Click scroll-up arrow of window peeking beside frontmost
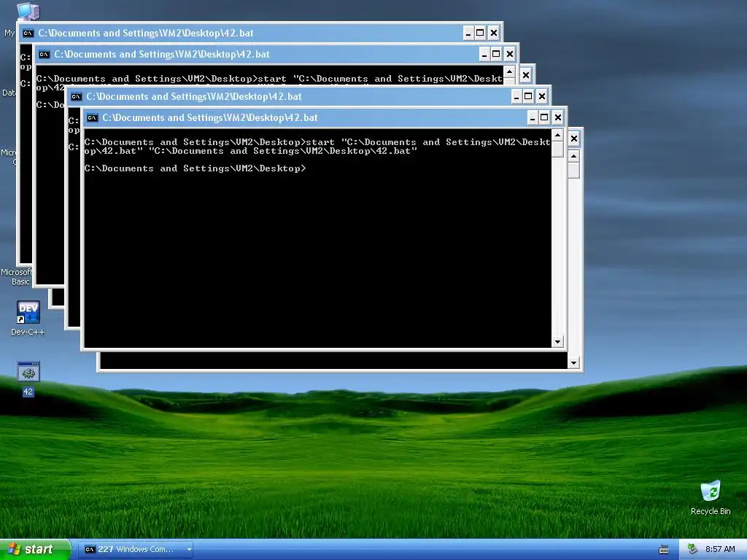The image size is (747, 560). point(573,157)
